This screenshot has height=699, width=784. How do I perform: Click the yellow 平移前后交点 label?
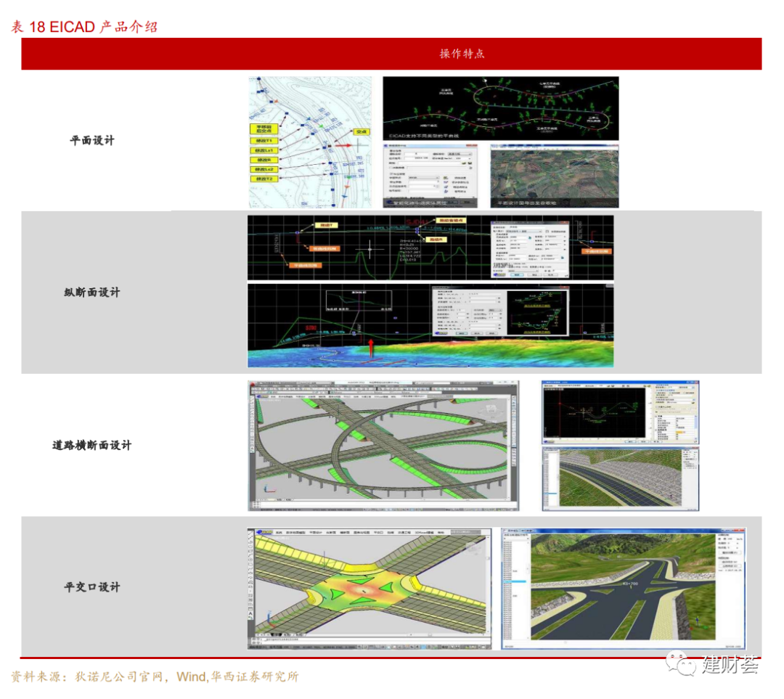[264, 129]
